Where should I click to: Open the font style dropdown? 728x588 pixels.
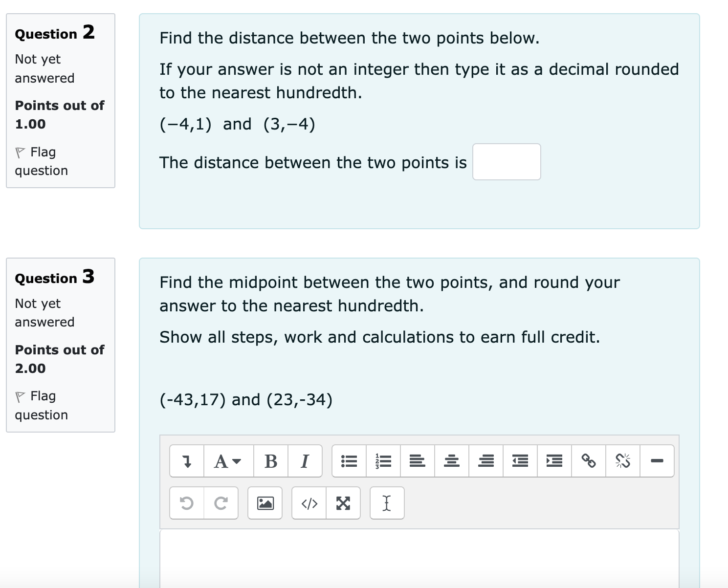point(225,460)
